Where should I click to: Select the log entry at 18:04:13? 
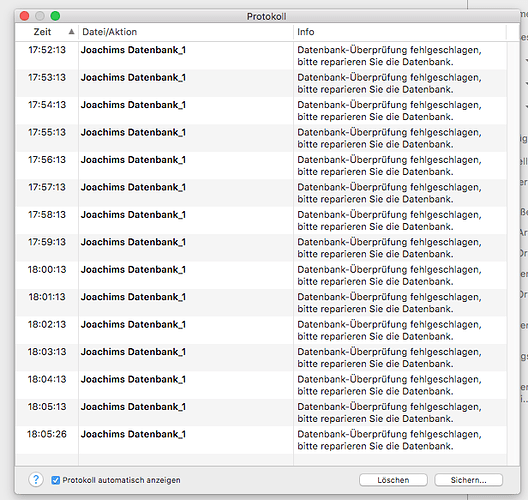click(x=261, y=385)
